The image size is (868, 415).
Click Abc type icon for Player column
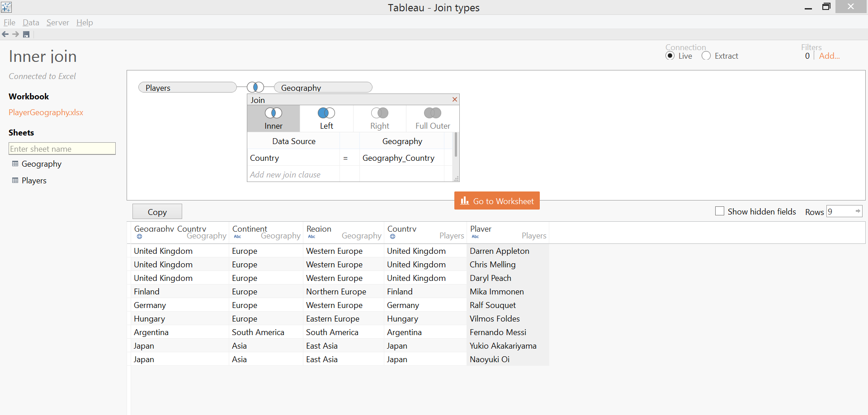(475, 237)
